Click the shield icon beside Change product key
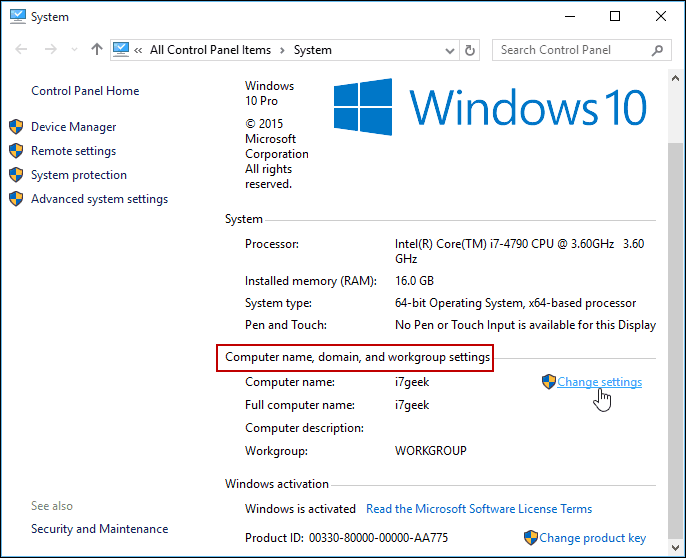Image resolution: width=686 pixels, height=558 pixels. pos(531,537)
